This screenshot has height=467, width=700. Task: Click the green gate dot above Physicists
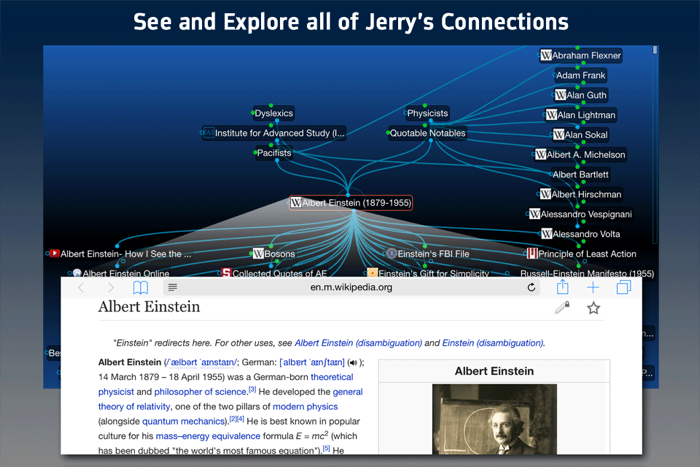pos(425,106)
